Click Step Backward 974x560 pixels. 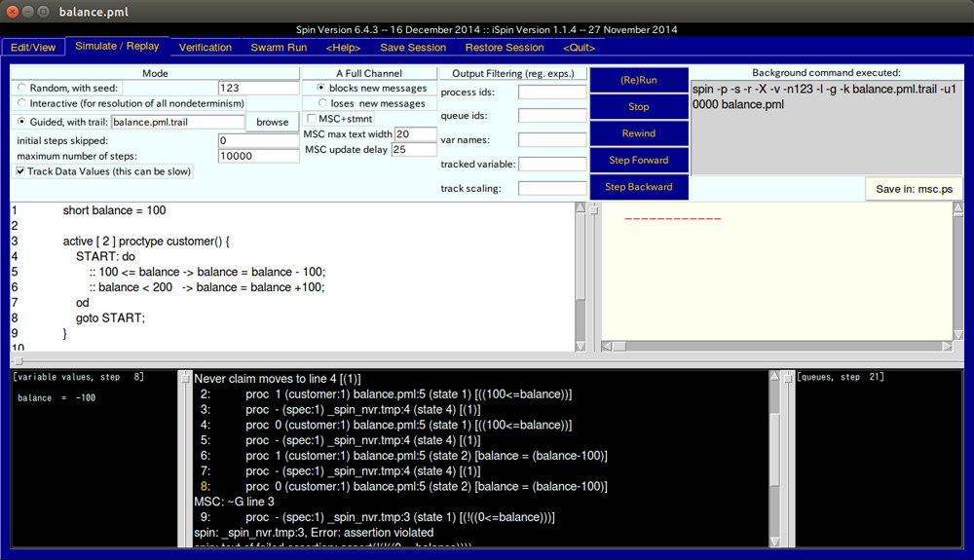click(x=639, y=187)
